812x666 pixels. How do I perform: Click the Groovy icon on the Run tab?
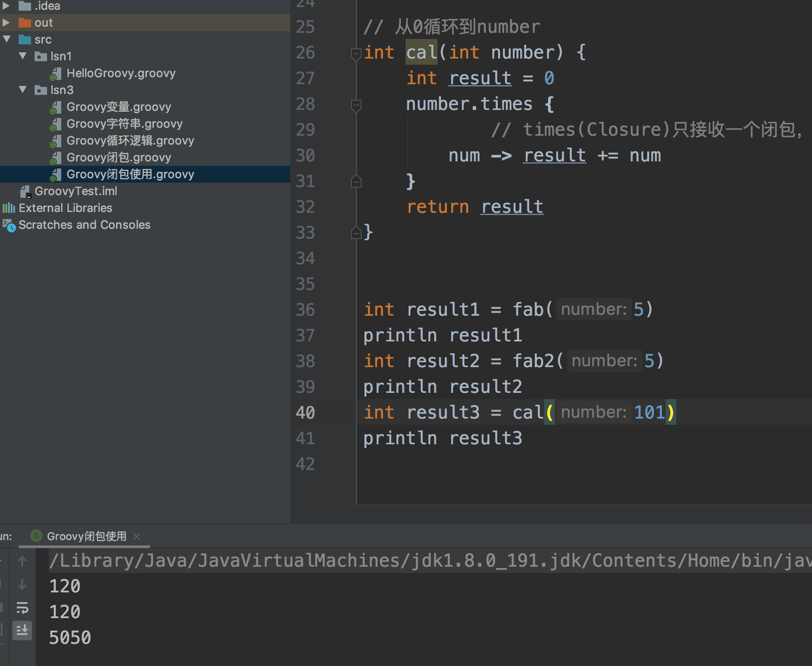pyautogui.click(x=36, y=536)
